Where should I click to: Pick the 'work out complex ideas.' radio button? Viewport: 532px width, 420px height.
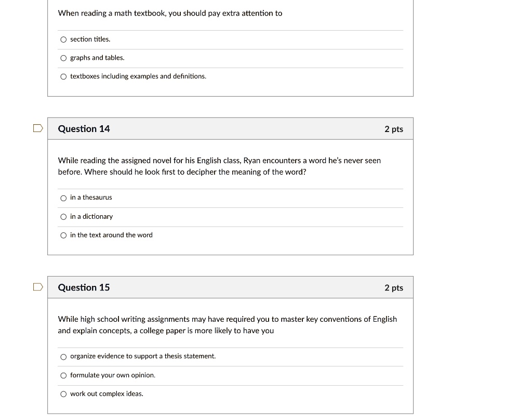point(63,394)
